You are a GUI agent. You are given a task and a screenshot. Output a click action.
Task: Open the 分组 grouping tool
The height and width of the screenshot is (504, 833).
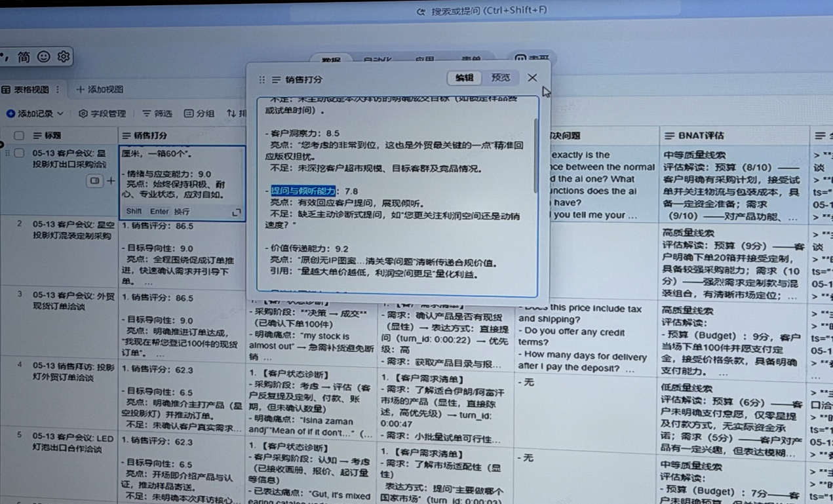199,113
